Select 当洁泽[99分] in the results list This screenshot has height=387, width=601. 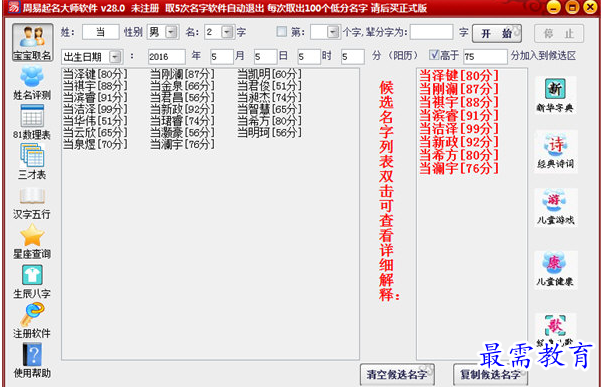95,109
